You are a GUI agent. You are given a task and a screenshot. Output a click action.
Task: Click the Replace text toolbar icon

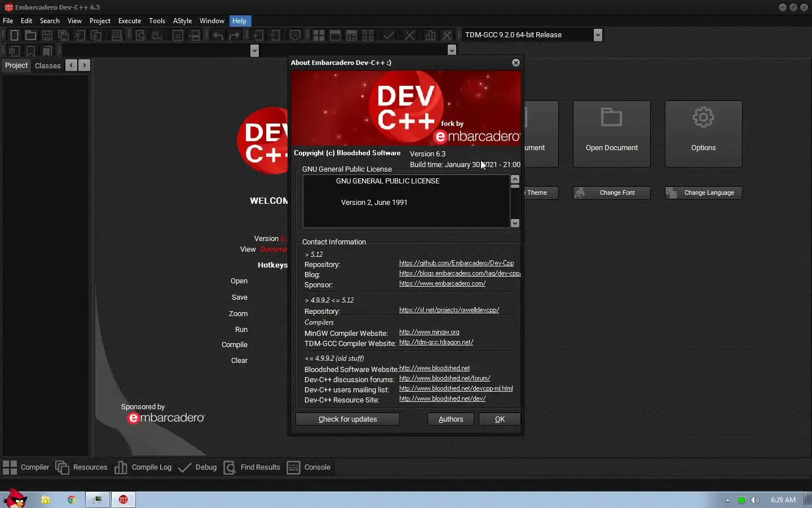(157, 35)
